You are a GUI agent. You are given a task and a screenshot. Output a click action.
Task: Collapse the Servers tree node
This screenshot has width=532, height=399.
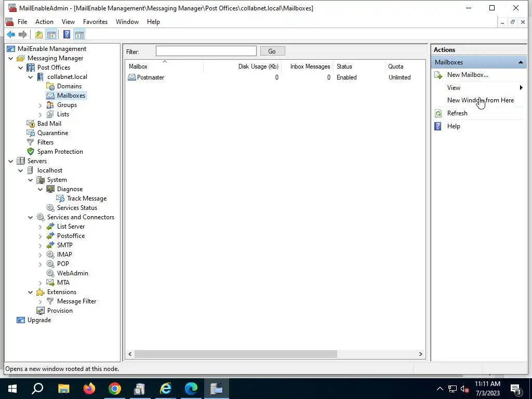(11, 161)
